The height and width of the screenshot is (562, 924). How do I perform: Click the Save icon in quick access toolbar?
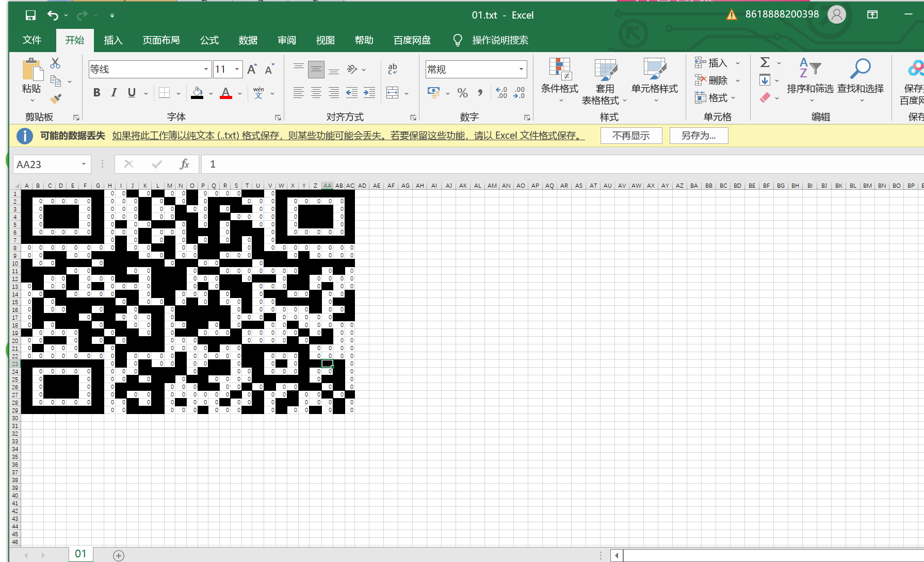point(30,15)
